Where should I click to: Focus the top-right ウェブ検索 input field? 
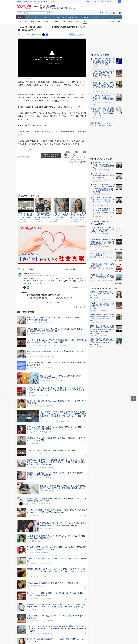pos(102,2)
